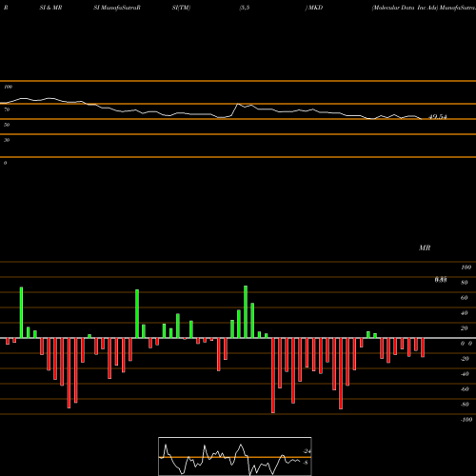Click the deepest red MR histogram bar
The image size is (476, 476).
tap(273, 375)
